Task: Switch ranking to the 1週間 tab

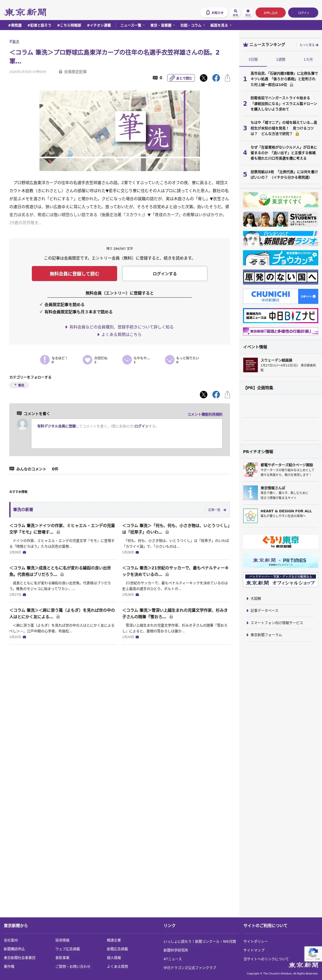Action: tap(280, 60)
